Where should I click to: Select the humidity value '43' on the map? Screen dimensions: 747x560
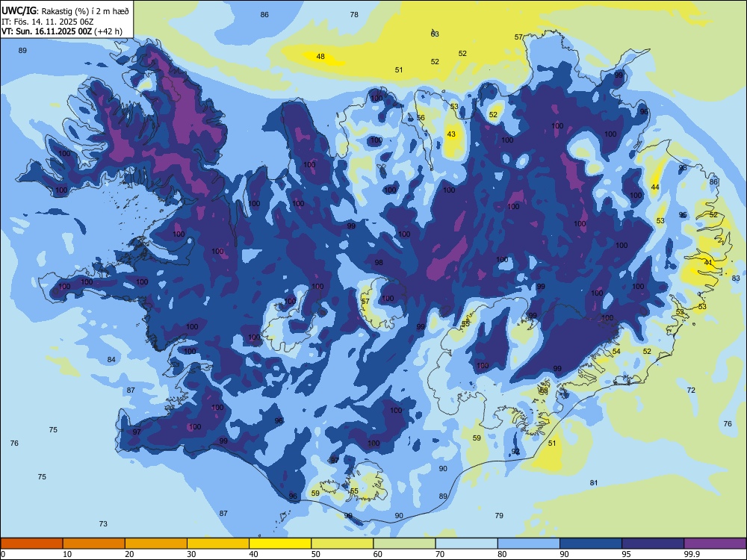[x=451, y=134]
